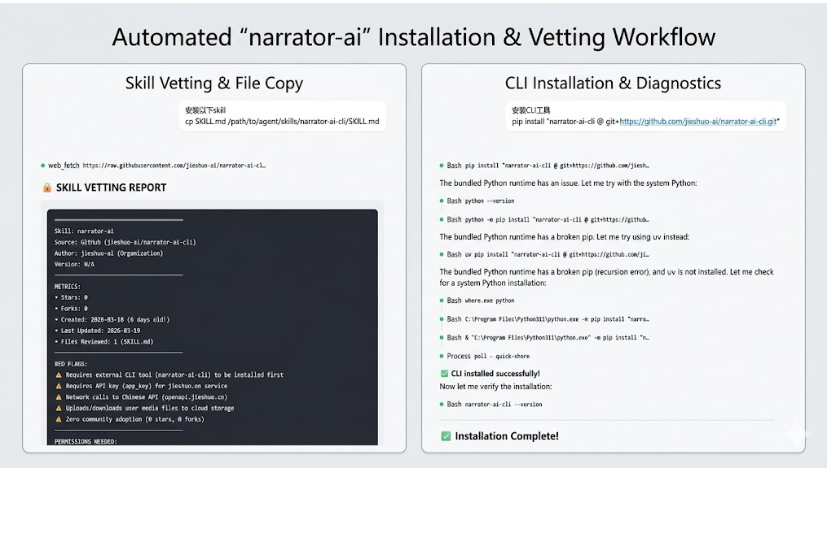Click the 'Bash uv pip install' row
Viewport: 827px width, 551px height.
click(545, 254)
